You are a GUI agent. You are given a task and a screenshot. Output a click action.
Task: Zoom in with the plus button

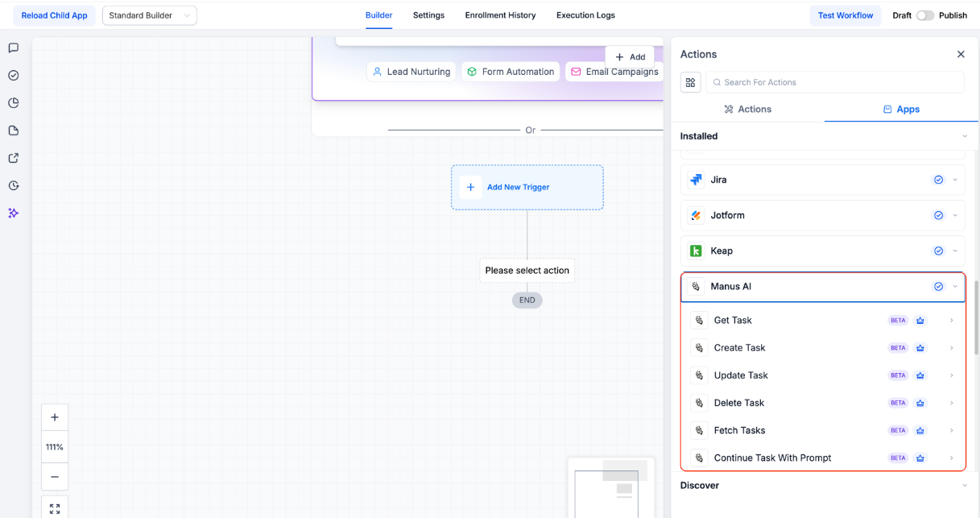pos(55,417)
